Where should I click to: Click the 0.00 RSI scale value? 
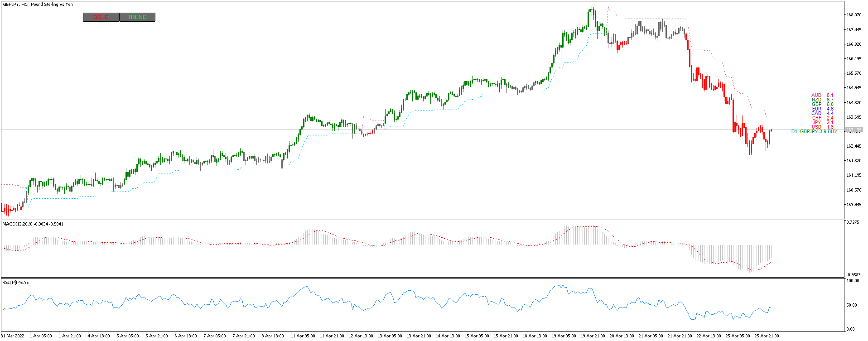click(851, 329)
